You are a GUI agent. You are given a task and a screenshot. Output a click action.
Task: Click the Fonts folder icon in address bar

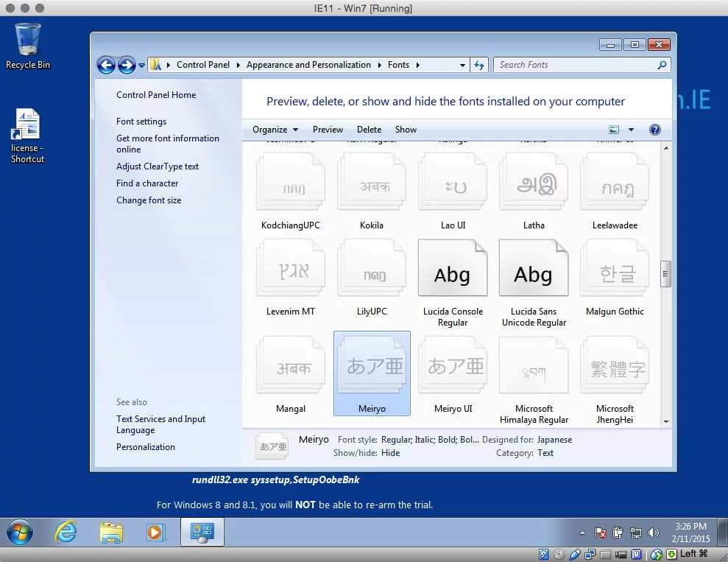(x=156, y=65)
